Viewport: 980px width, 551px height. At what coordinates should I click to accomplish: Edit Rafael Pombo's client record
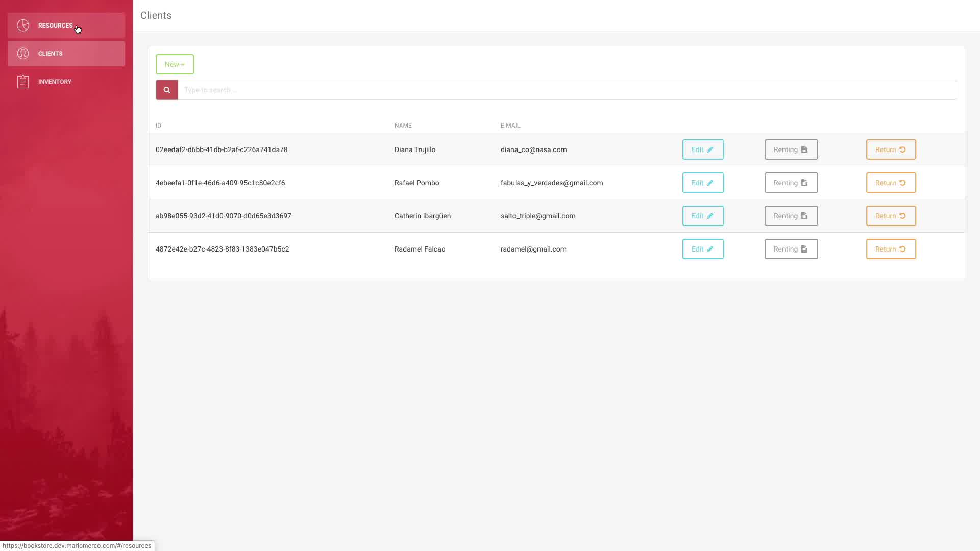click(702, 183)
